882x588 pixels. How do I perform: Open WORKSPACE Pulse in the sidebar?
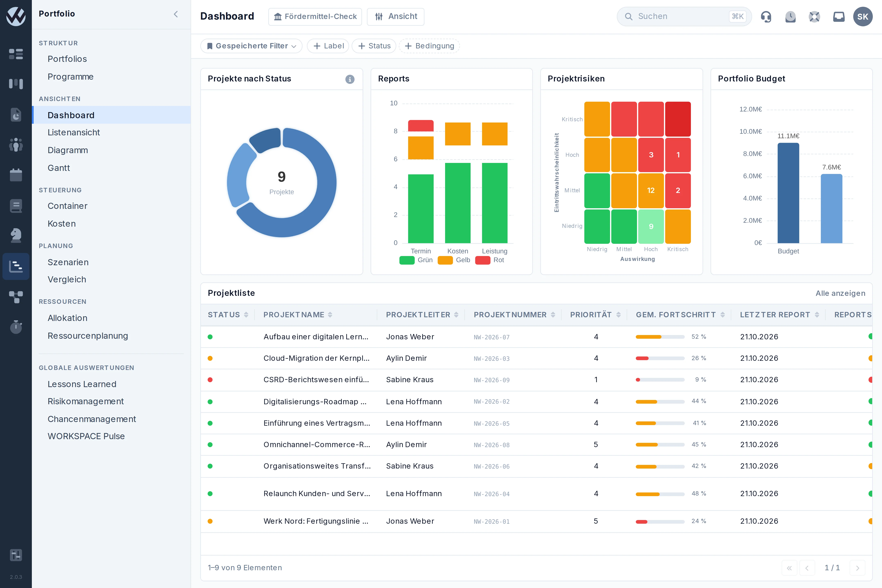pyautogui.click(x=86, y=436)
